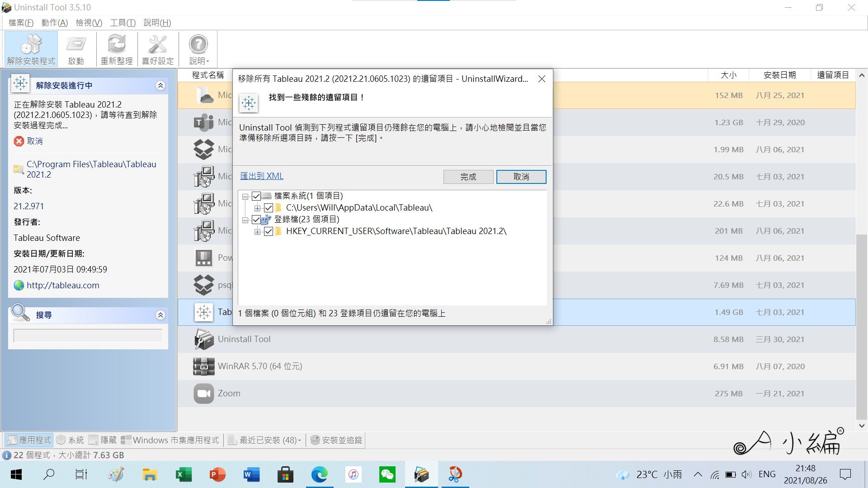868x488 pixels.
Task: Select the psql program icon
Action: (204, 285)
